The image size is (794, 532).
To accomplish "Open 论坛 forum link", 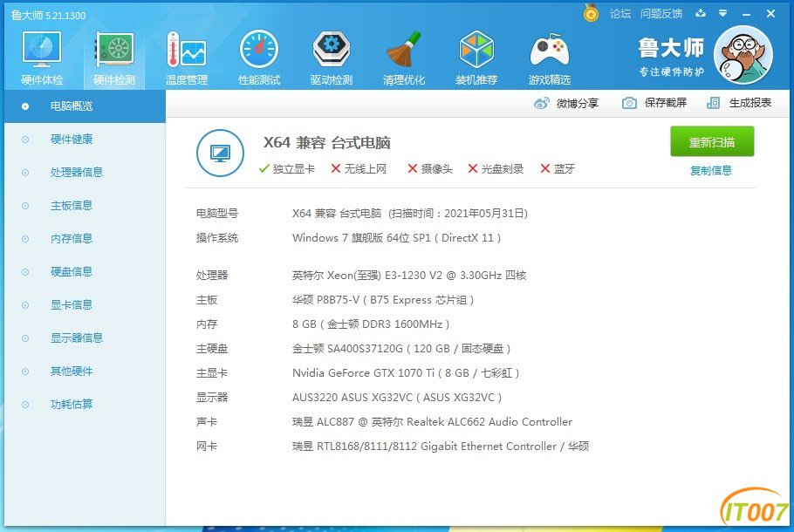I will point(620,14).
